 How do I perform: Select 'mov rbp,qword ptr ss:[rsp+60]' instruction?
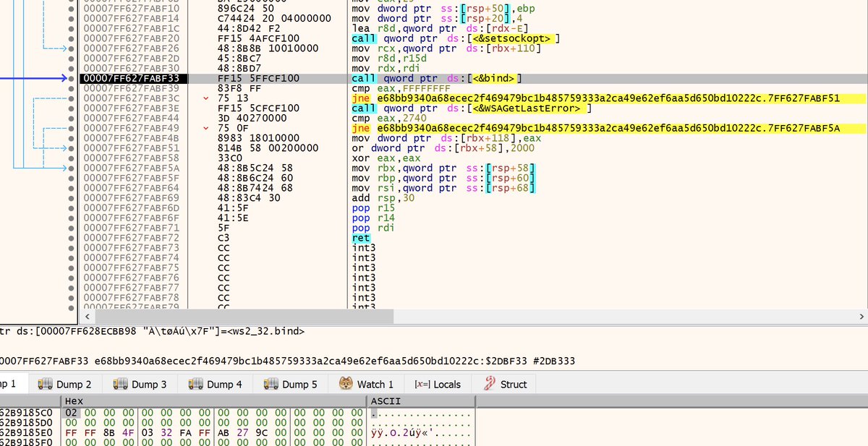point(443,178)
